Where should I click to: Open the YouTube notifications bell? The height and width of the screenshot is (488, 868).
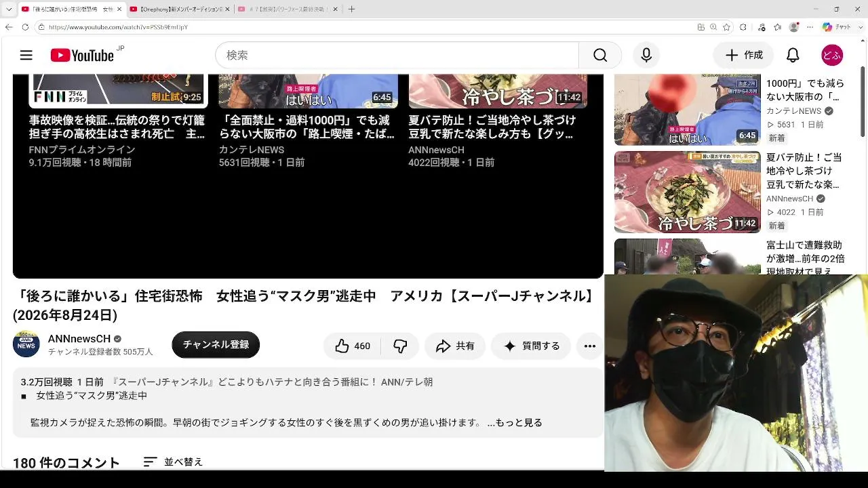tap(793, 56)
